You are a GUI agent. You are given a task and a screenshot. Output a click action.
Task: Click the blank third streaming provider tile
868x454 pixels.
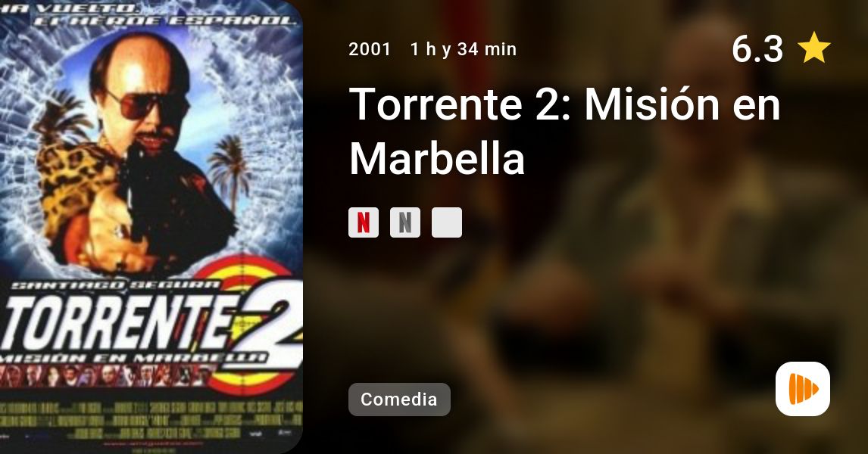[x=447, y=222]
